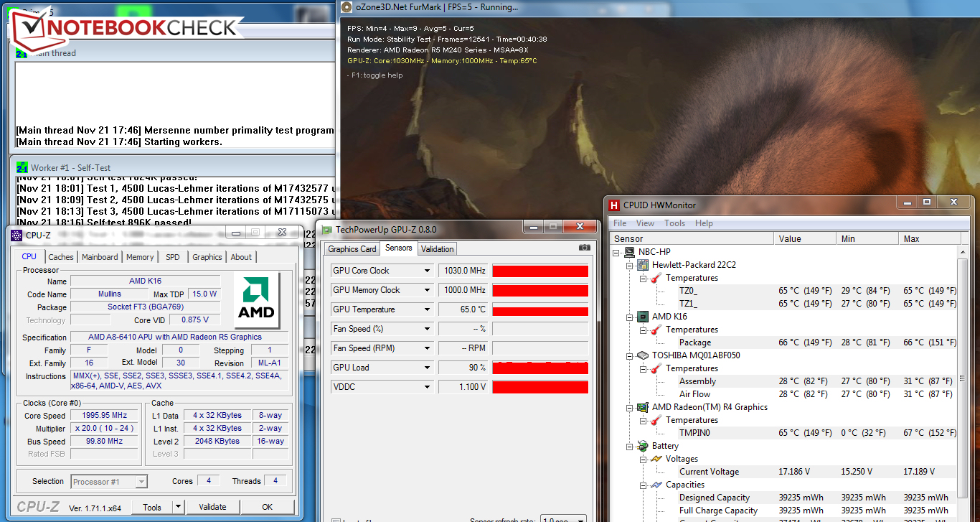Image resolution: width=980 pixels, height=522 pixels.
Task: Collapse the TOSHIBA MQ01ABF050 node
Action: (630, 355)
